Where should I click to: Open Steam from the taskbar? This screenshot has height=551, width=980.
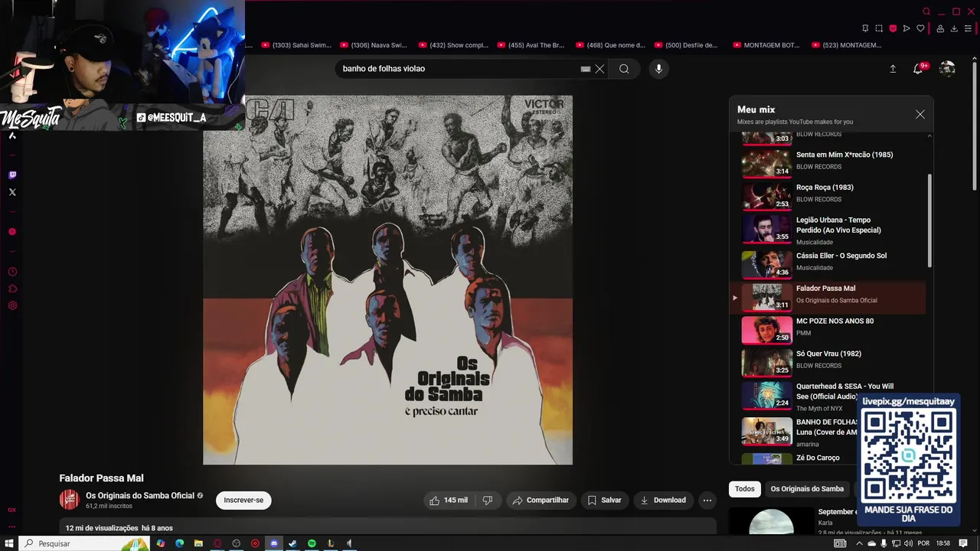(x=292, y=543)
